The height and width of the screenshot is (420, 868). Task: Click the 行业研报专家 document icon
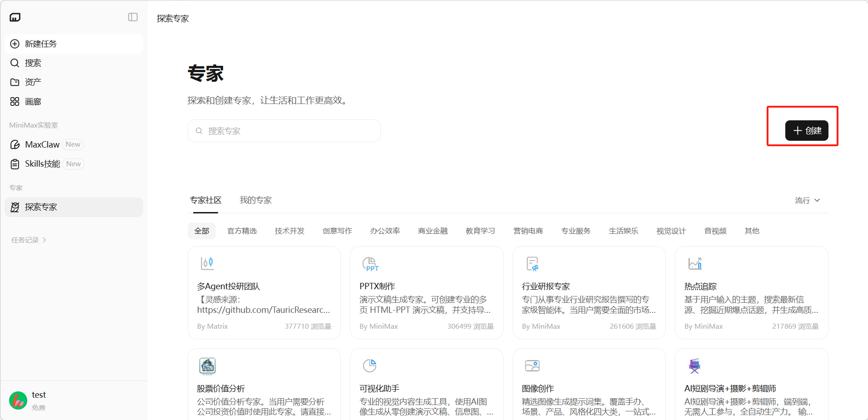click(532, 264)
